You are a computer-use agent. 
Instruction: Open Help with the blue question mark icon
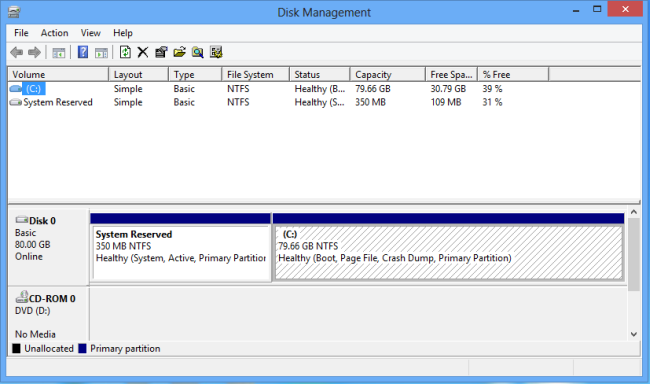(x=83, y=52)
